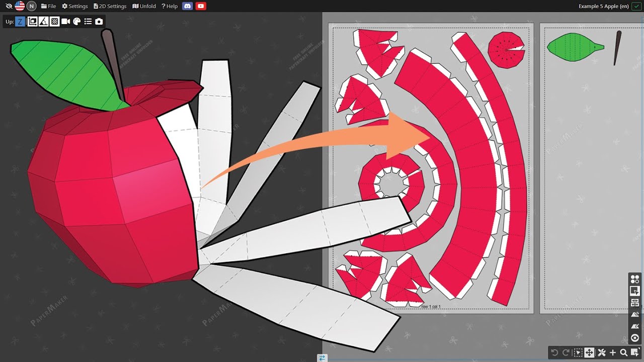
Task: Toggle the angle measurement icon
Action: 43,22
